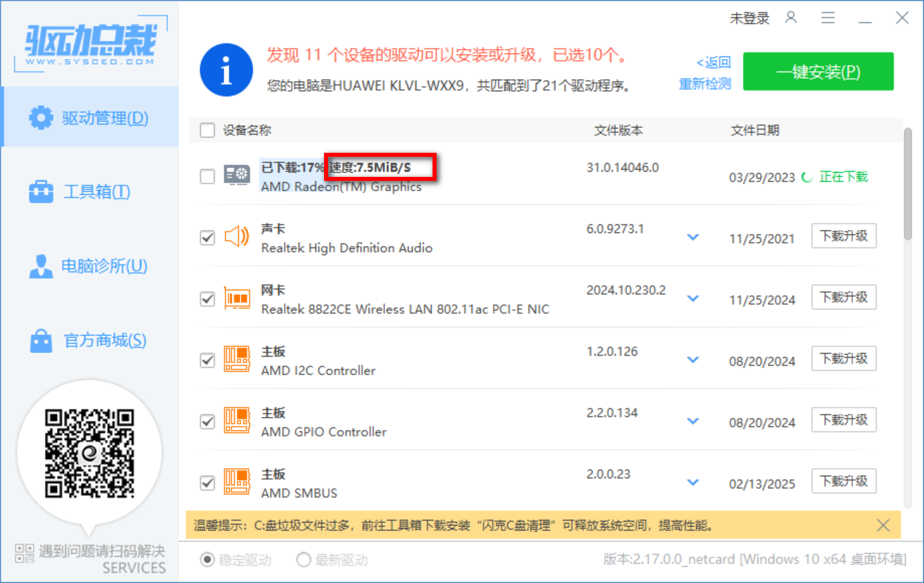This screenshot has width=924, height=583.
Task: Click 下载升级 for Realtek wireless LAN
Action: [x=844, y=298]
